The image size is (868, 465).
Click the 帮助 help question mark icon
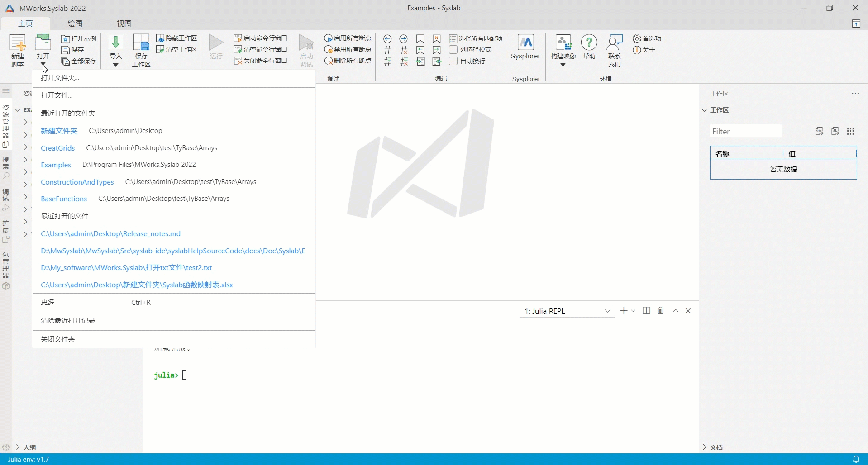[589, 43]
